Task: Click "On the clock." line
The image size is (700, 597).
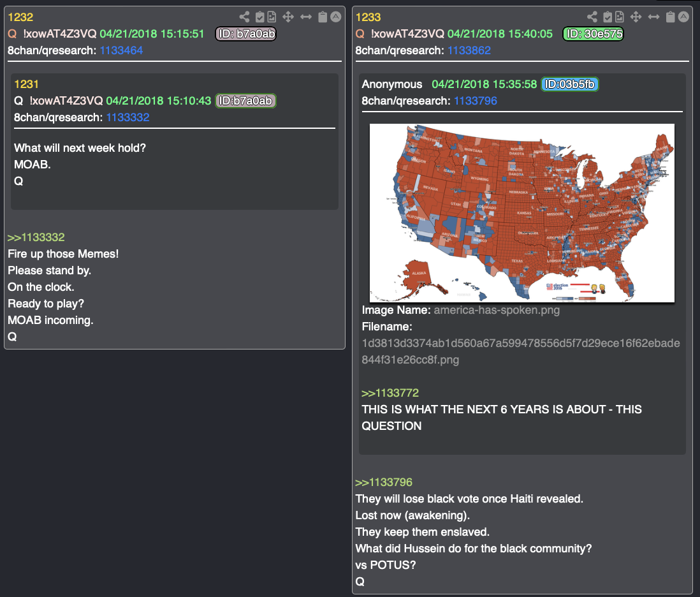Action: (41, 287)
